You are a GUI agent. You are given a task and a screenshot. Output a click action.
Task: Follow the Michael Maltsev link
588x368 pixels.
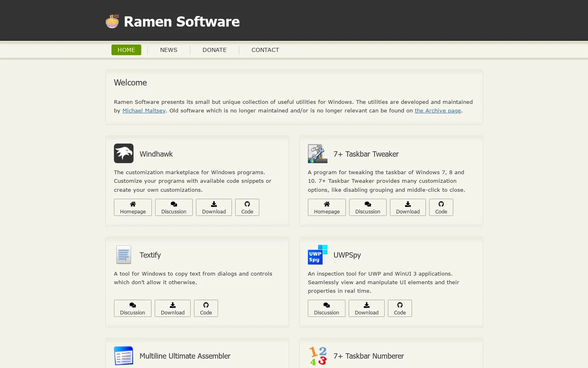[144, 110]
